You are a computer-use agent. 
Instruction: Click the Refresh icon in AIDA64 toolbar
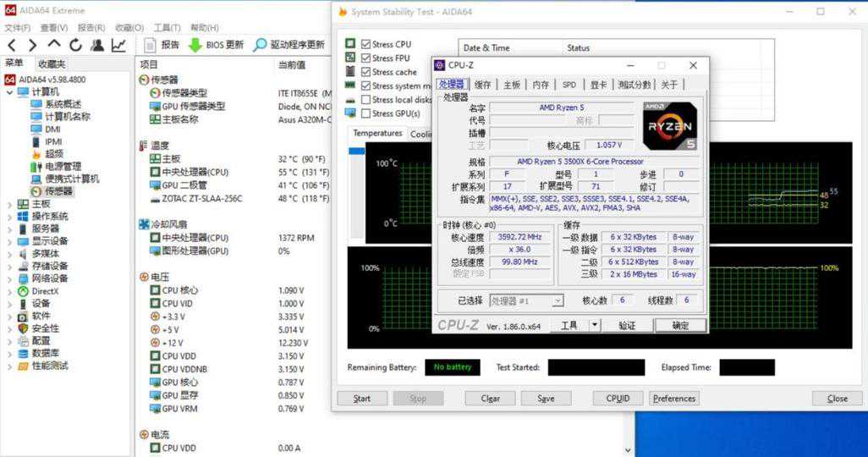76,46
